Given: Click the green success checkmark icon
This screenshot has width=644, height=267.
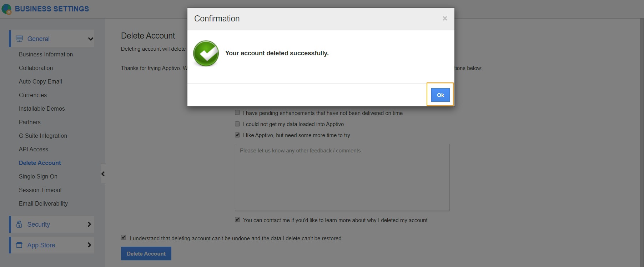Looking at the screenshot, I should pos(206,54).
